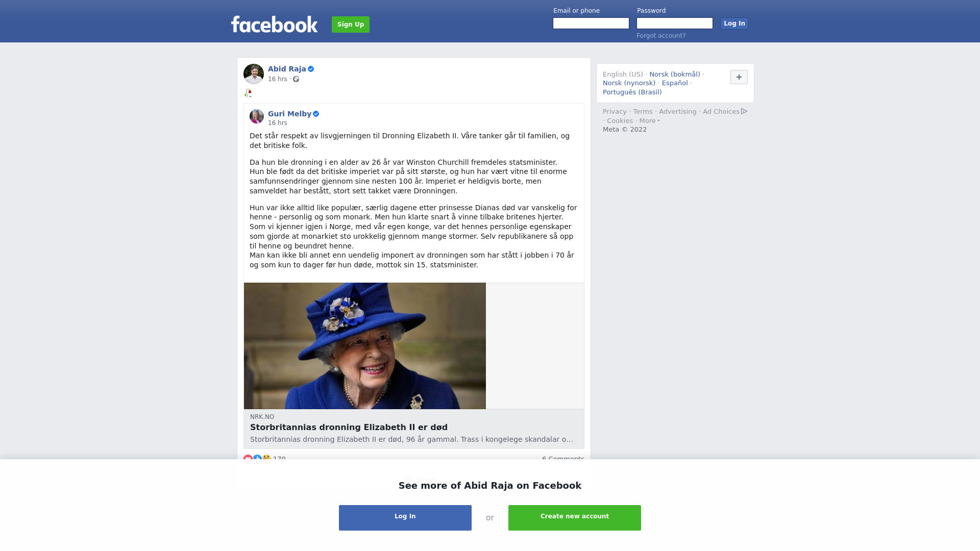
Task: Click Abid Raja's verified badge
Action: tap(311, 69)
